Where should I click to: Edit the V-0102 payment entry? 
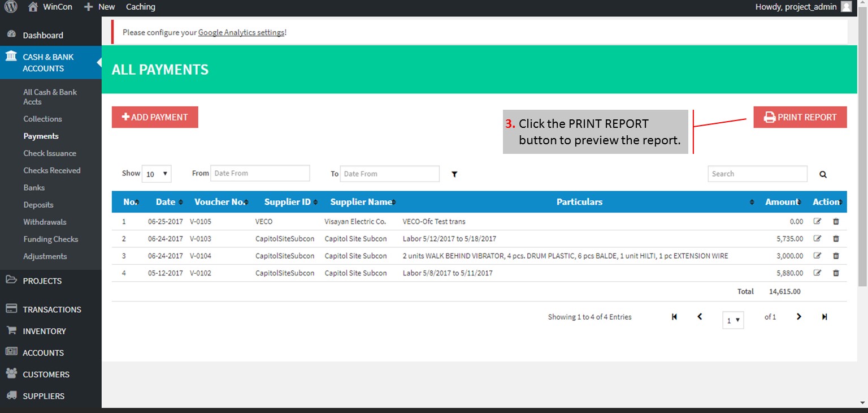click(x=817, y=273)
